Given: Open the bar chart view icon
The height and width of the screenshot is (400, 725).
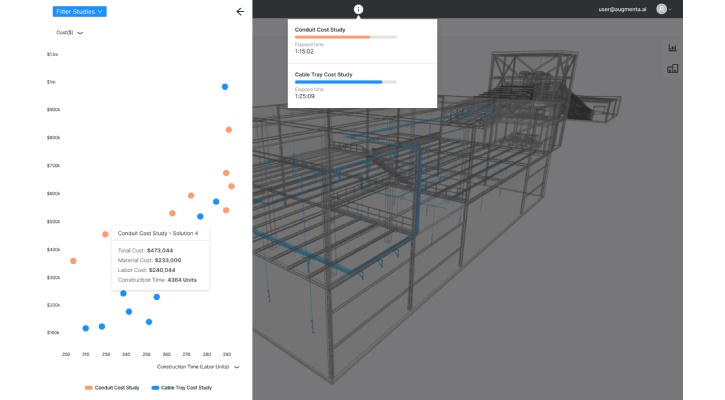Looking at the screenshot, I should click(672, 48).
